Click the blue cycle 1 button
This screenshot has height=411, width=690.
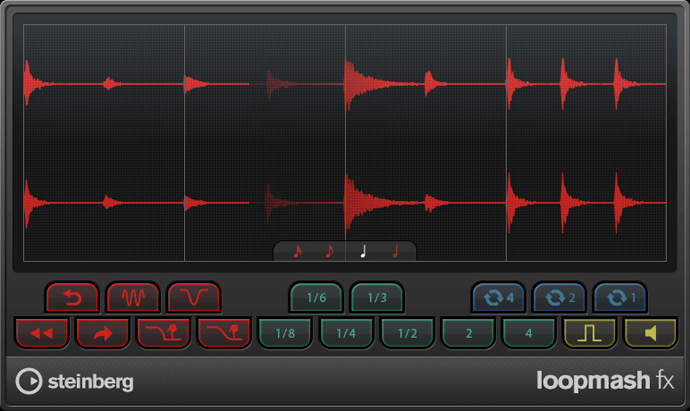(620, 298)
